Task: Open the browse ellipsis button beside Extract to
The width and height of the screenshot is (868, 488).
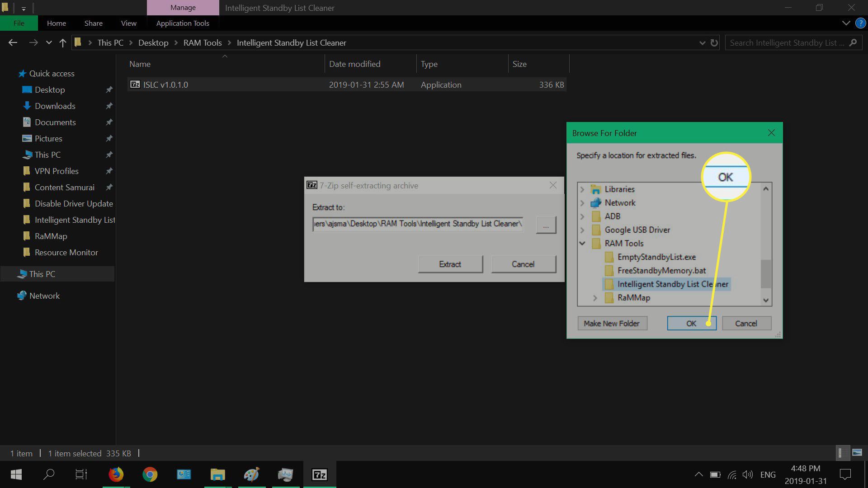Action: 546,225
